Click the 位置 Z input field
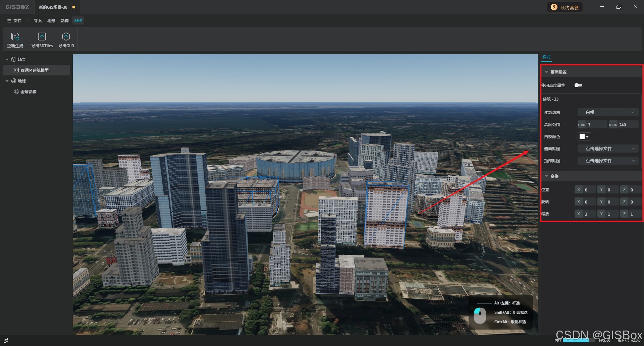This screenshot has height=346, width=644. [x=631, y=190]
